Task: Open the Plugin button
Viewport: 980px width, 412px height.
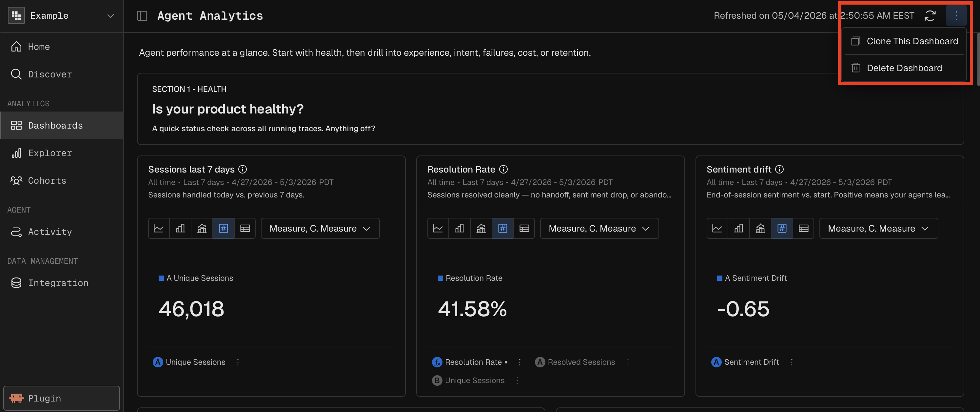Action: pyautogui.click(x=62, y=398)
